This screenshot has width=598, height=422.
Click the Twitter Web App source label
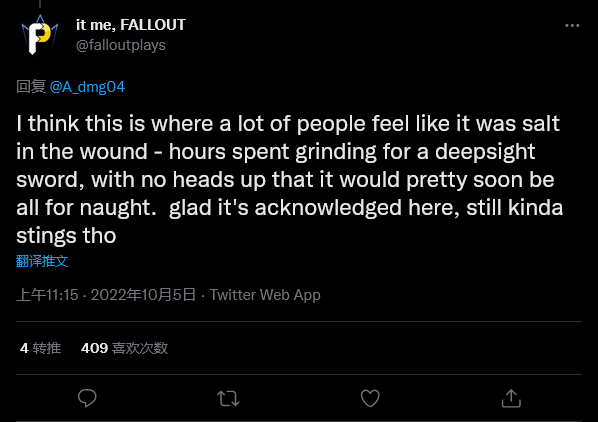point(265,295)
